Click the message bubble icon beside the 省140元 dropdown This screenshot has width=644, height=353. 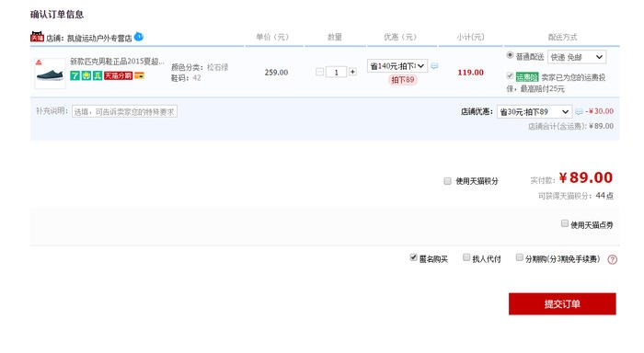(x=434, y=65)
